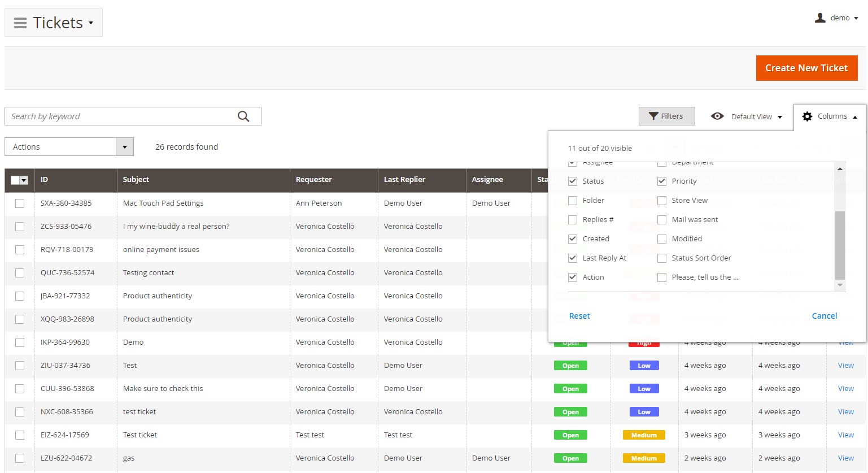Click subject 'online payment issues'

[161, 250]
